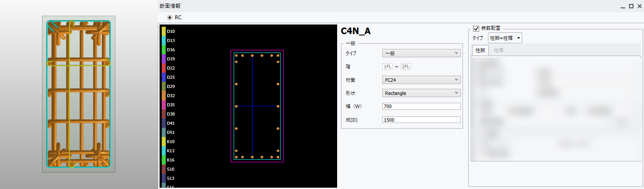Switch to the 柱脚 tab
The height and width of the screenshot is (189, 644).
click(x=480, y=50)
